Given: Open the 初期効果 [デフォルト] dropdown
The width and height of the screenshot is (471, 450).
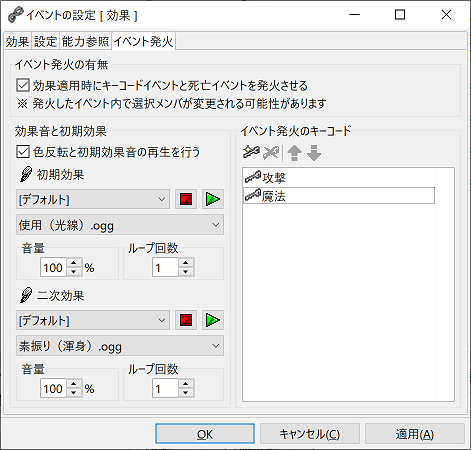Looking at the screenshot, I should click(93, 199).
